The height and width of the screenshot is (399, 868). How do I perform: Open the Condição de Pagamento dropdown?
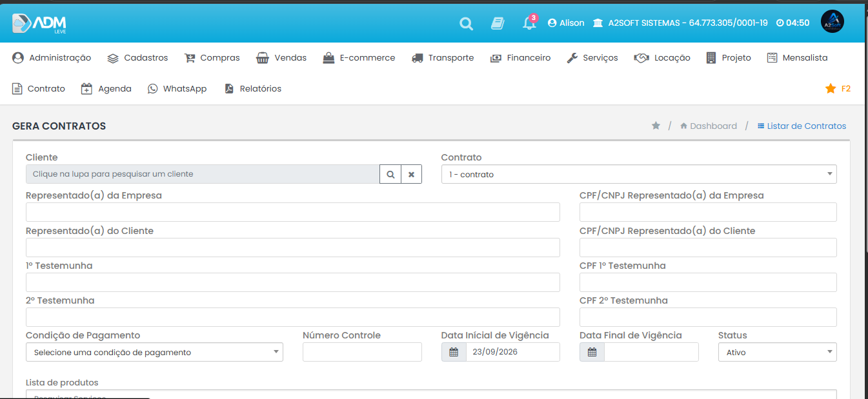coord(154,352)
